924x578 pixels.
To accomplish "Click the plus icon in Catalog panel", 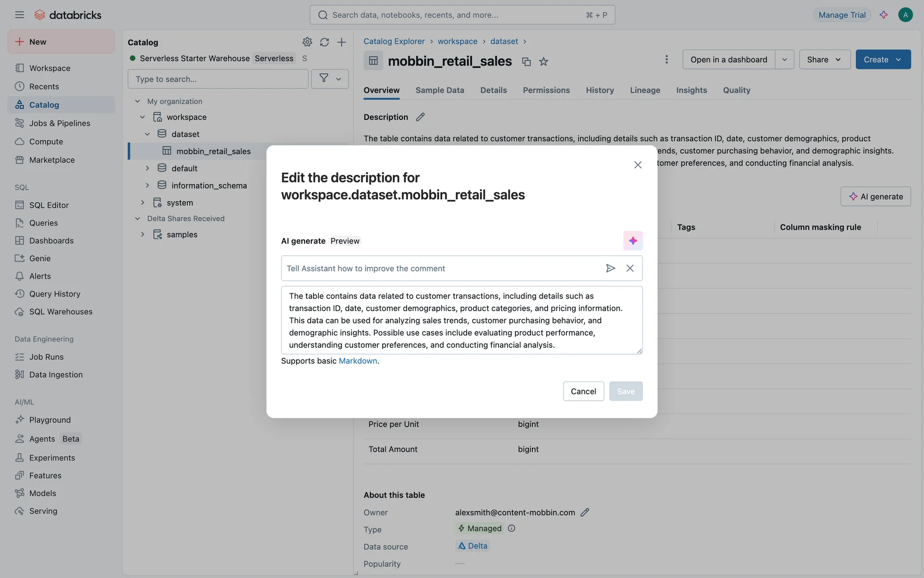I will coord(342,42).
